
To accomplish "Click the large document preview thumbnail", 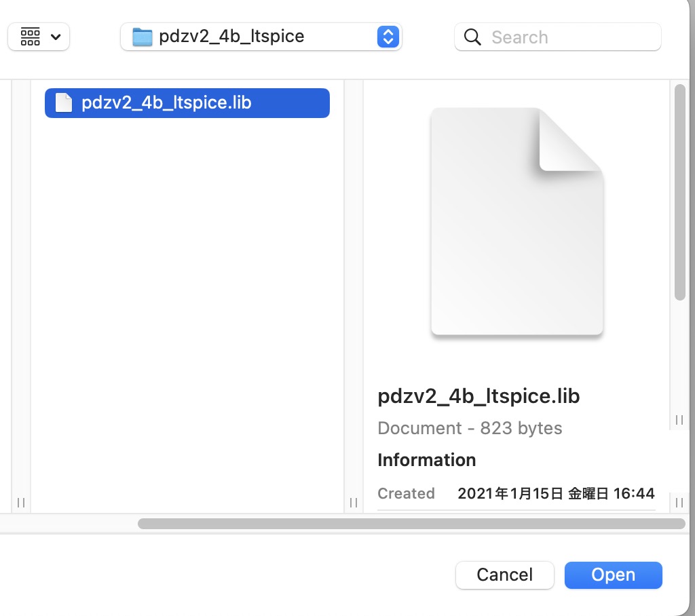I will (516, 221).
